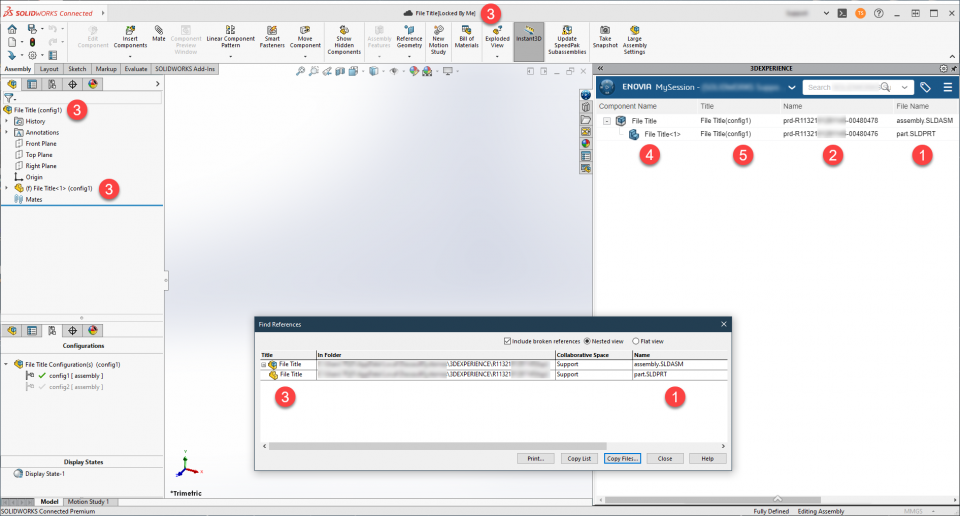Click the FeatureManager filter field
This screenshot has width=960, height=516.
click(88, 97)
